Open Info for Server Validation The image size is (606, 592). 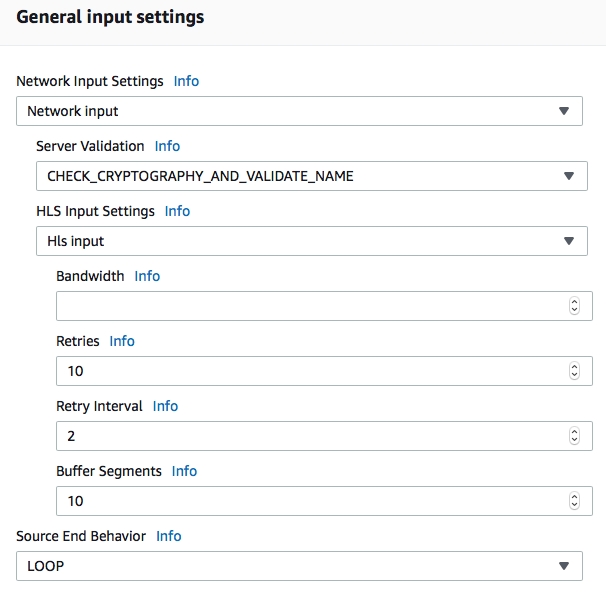(167, 146)
